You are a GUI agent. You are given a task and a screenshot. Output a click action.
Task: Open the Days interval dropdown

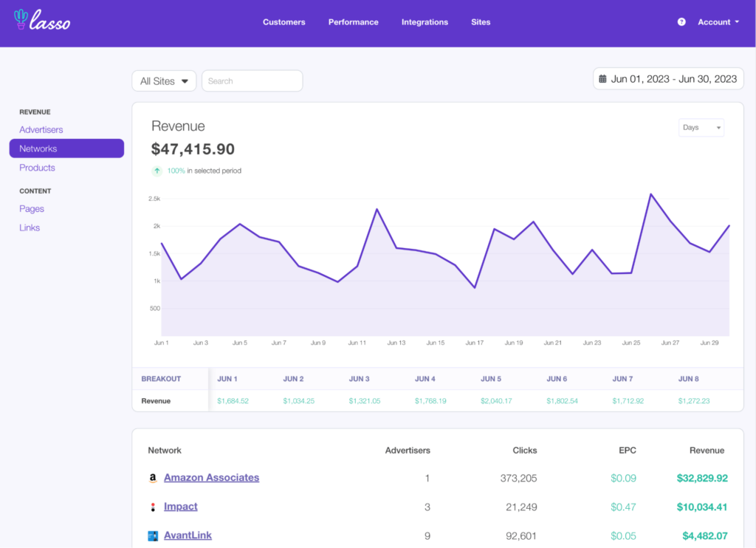[701, 128]
